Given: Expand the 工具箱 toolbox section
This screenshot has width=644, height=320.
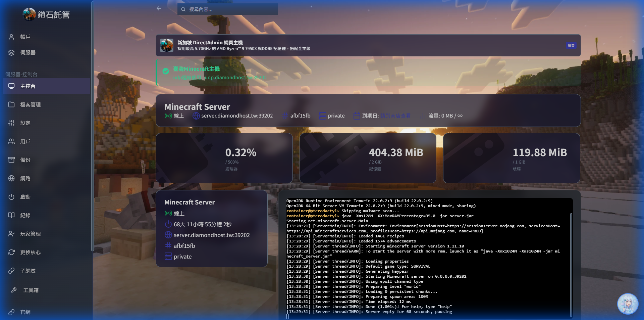Looking at the screenshot, I should coord(31,290).
